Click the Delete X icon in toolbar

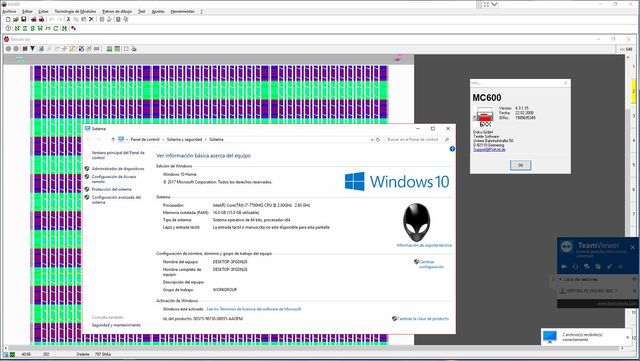tap(91, 19)
